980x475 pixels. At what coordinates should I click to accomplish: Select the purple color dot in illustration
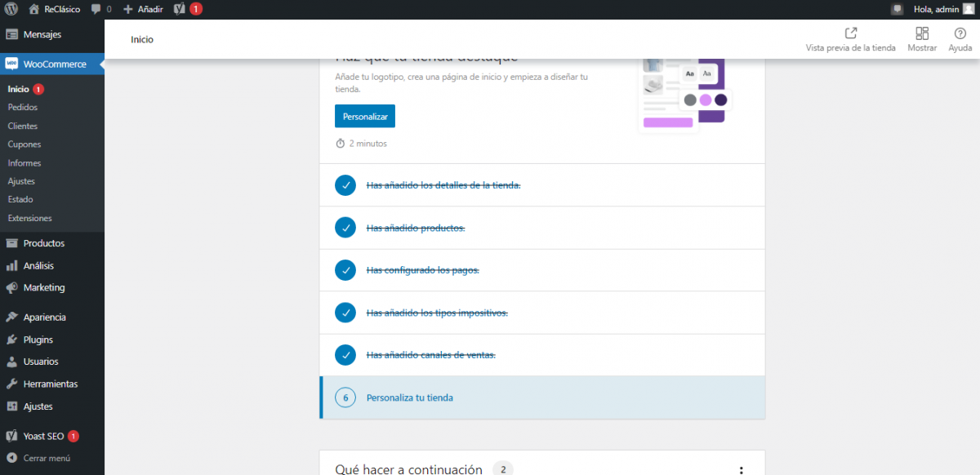tap(706, 100)
